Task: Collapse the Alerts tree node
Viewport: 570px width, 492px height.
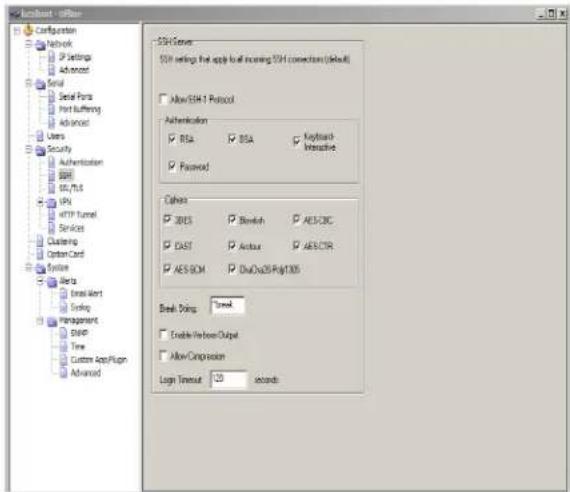Action: (41, 280)
